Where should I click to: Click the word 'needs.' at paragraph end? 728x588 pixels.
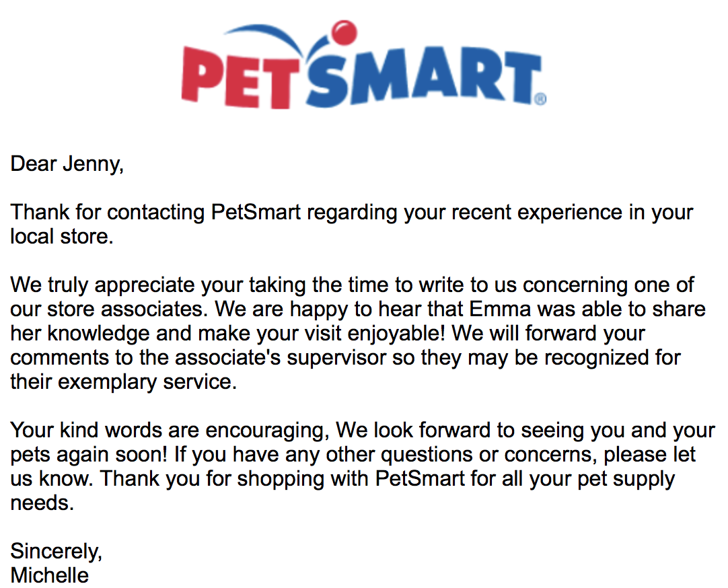[x=42, y=503]
